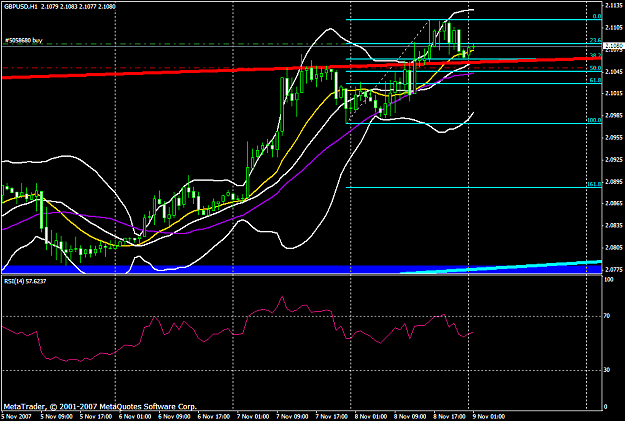This screenshot has width=625, height=421.
Task: Click the 9 Nov 01:00 time label
Action: [x=489, y=417]
